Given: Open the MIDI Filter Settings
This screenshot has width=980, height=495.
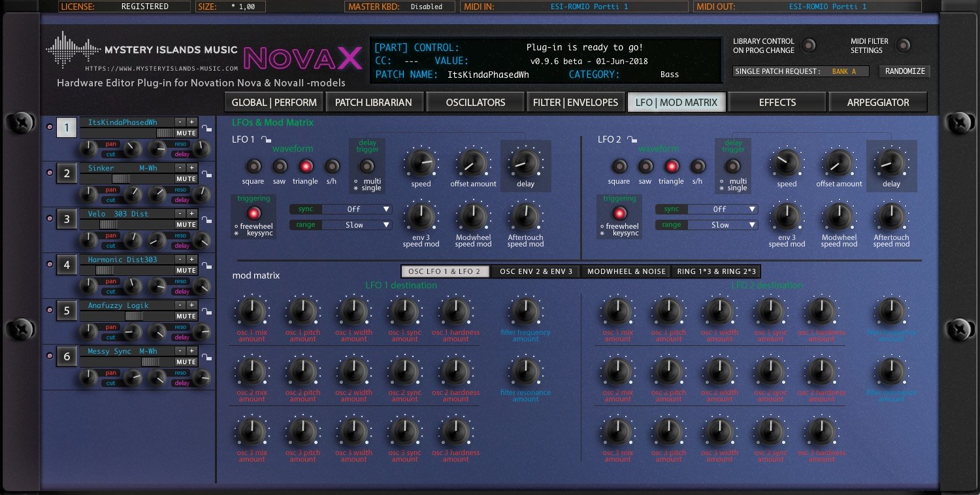Looking at the screenshot, I should point(904,46).
